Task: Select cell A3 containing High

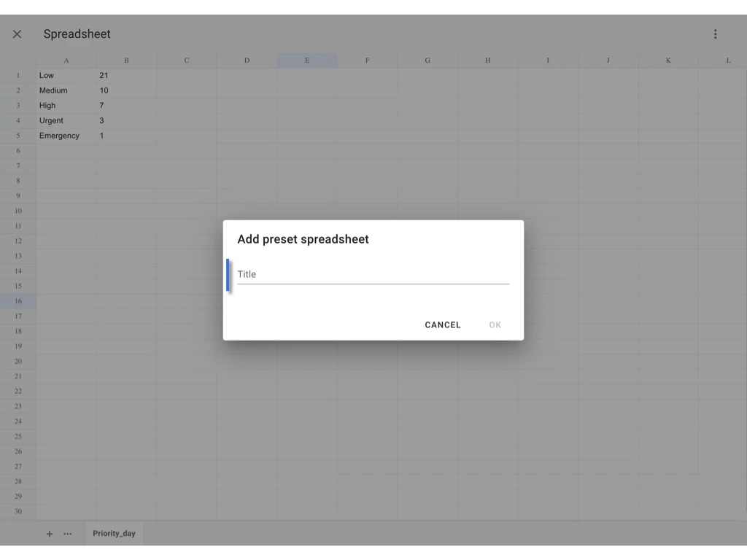Action: [66, 105]
